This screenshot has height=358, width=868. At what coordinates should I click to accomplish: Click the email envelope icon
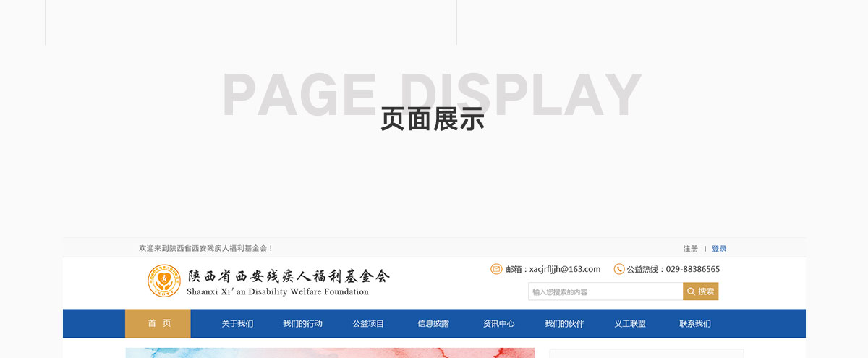pos(496,269)
